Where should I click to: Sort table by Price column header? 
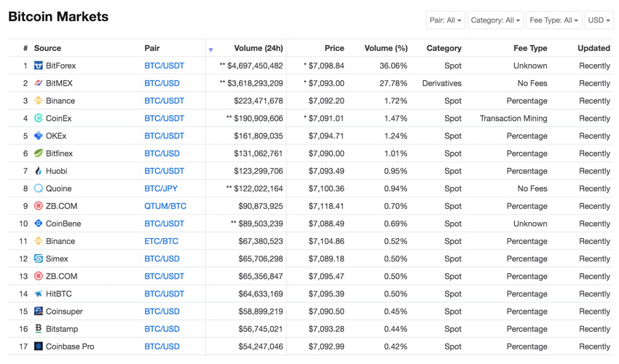pos(334,48)
